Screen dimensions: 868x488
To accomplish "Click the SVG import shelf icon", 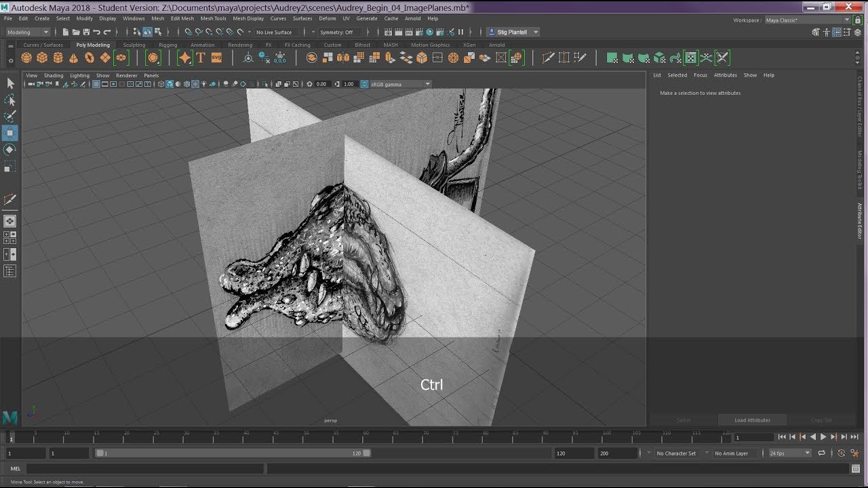I will pyautogui.click(x=216, y=58).
